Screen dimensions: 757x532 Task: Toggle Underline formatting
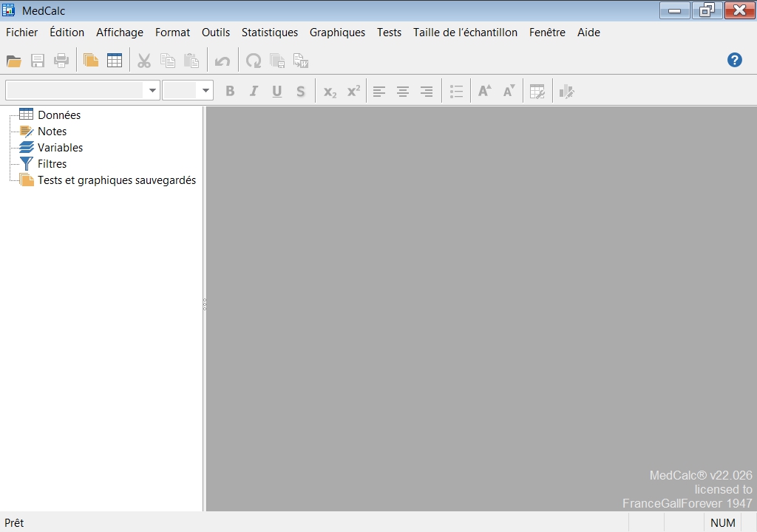(276, 91)
